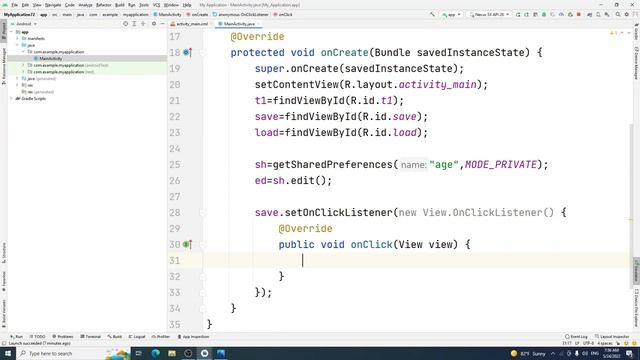Open the Problems tool window

pyautogui.click(x=63, y=337)
